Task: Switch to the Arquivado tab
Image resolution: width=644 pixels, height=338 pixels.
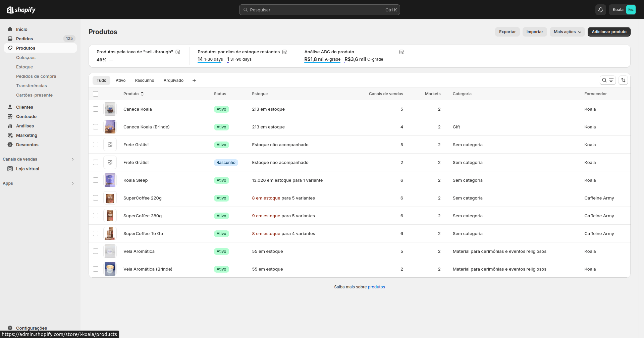Action: [x=173, y=80]
